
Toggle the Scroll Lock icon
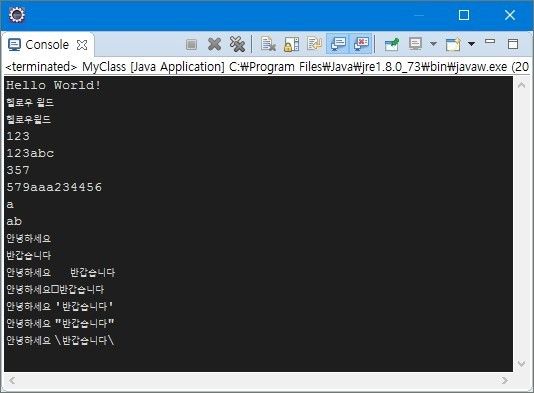[x=291, y=44]
